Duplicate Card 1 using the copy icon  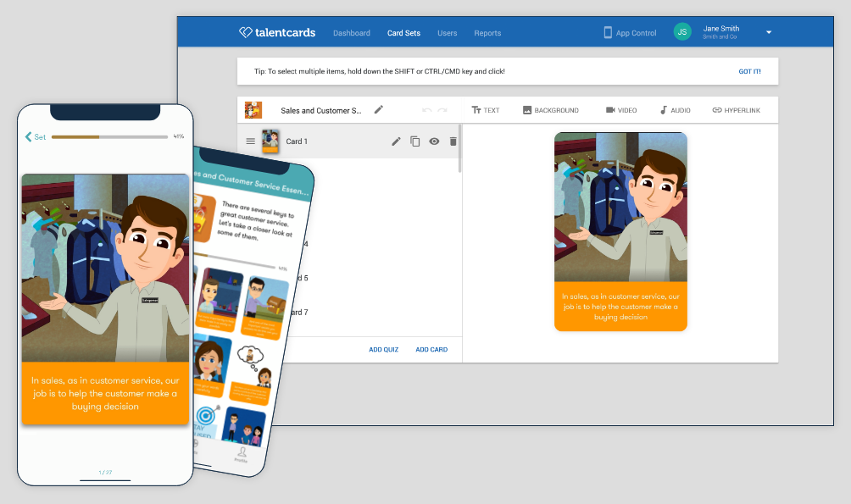pos(414,141)
